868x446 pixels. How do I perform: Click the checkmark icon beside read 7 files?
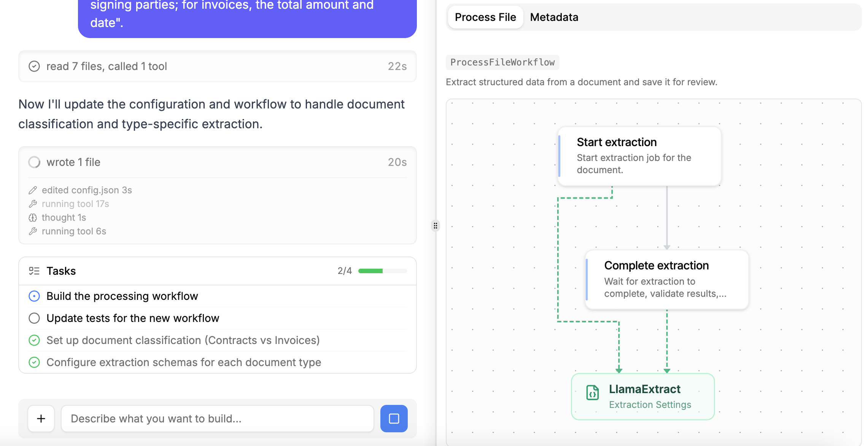pos(34,66)
